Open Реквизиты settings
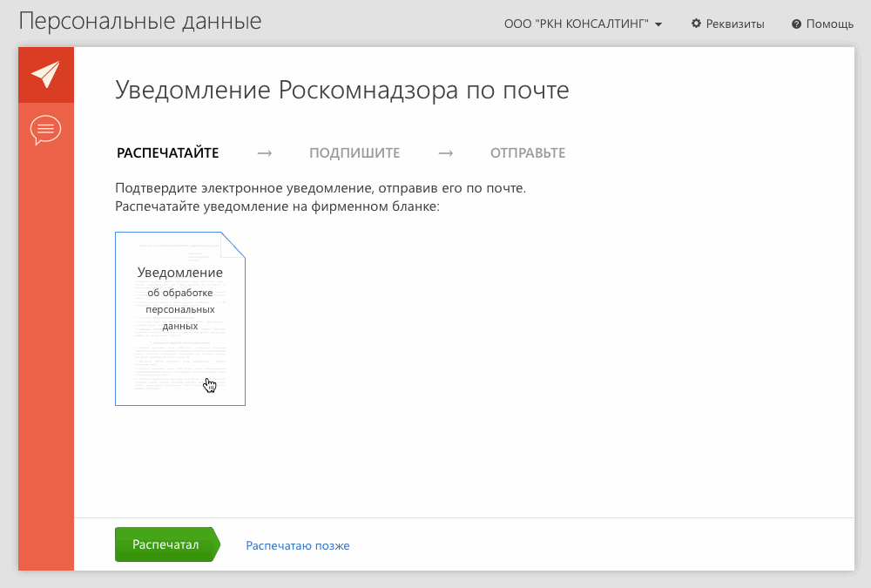Image resolution: width=871 pixels, height=588 pixels. pyautogui.click(x=727, y=24)
